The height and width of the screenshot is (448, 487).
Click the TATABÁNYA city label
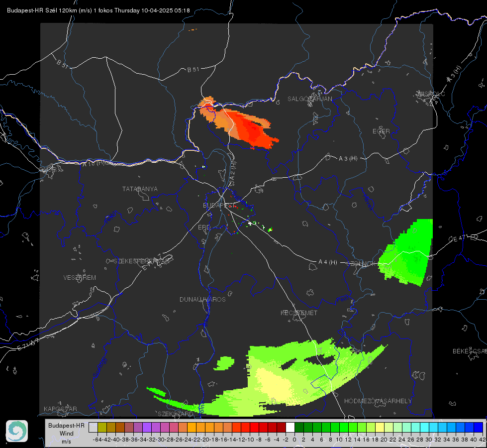coord(140,189)
